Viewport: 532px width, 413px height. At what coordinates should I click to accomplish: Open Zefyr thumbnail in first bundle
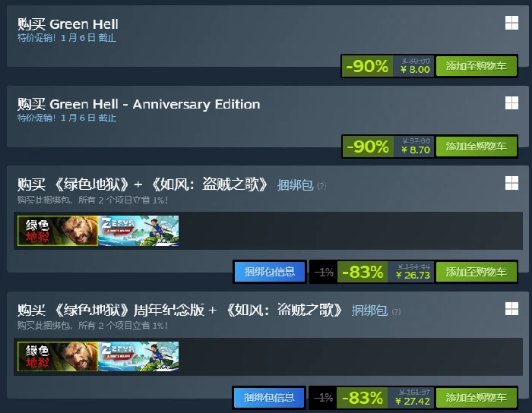click(138, 231)
